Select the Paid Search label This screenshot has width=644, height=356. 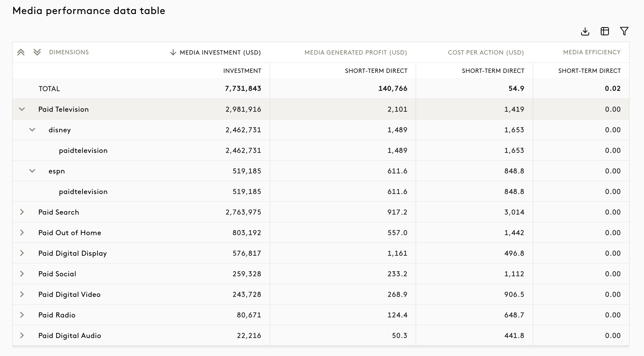[59, 212]
